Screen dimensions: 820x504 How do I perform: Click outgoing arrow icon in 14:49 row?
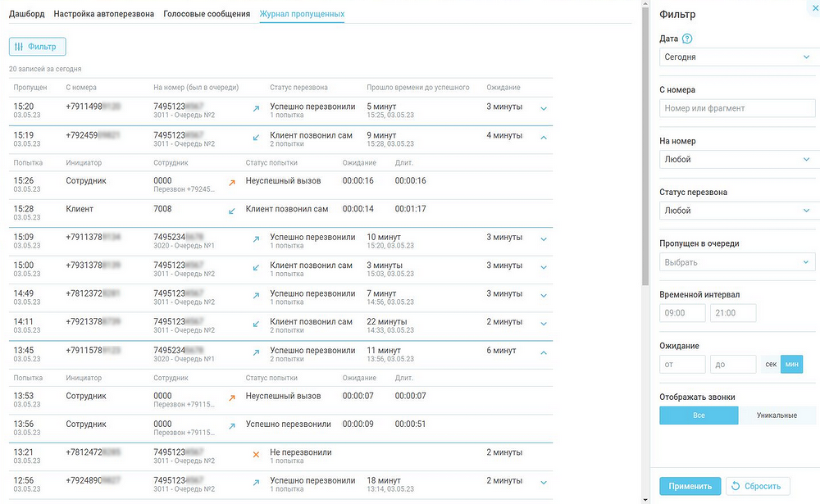pyautogui.click(x=256, y=296)
